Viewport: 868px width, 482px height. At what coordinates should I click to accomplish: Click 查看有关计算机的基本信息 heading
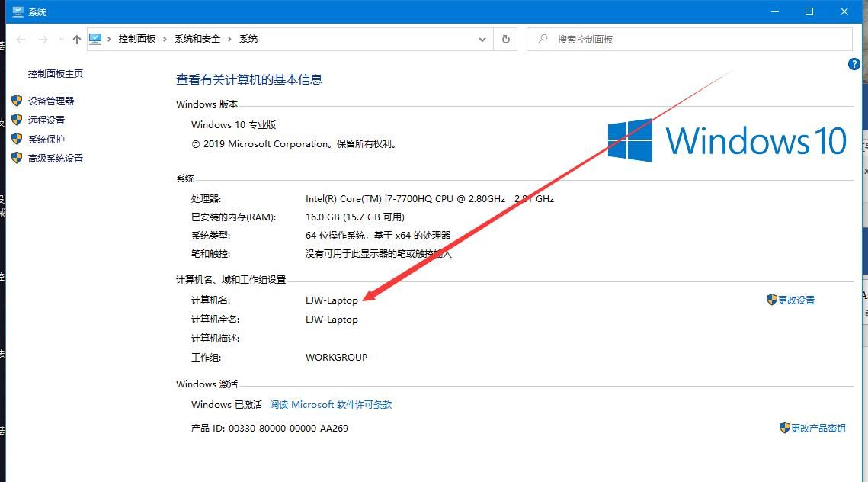[x=249, y=80]
